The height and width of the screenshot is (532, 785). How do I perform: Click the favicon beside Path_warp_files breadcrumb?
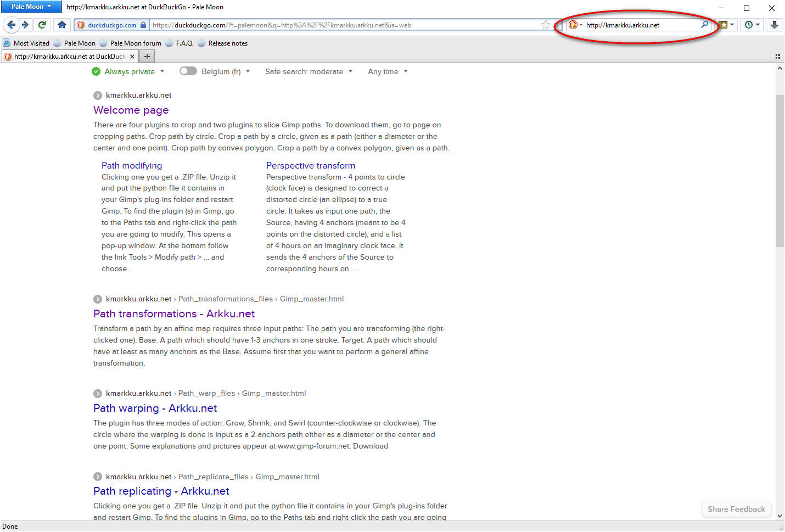[x=98, y=394]
